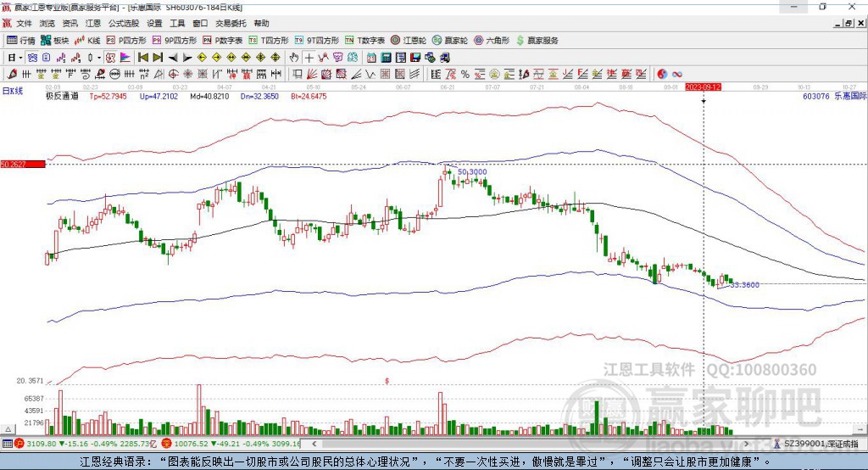Click the n² formula tool icon

tap(144, 75)
